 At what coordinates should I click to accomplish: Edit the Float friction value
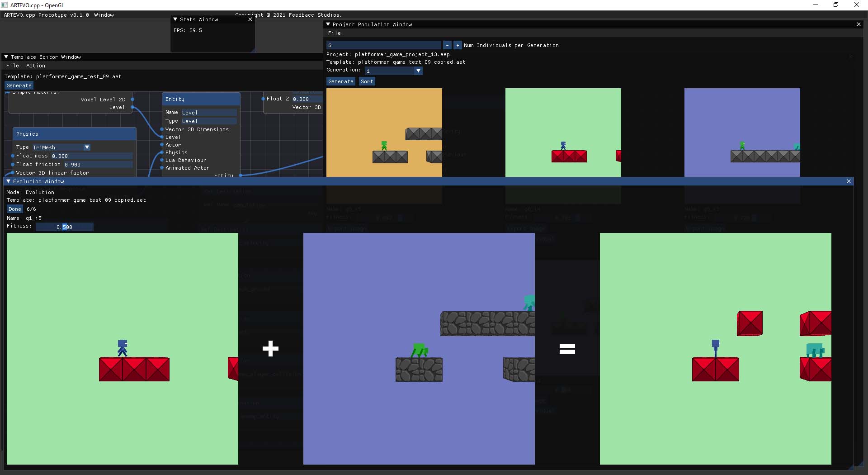(98, 165)
